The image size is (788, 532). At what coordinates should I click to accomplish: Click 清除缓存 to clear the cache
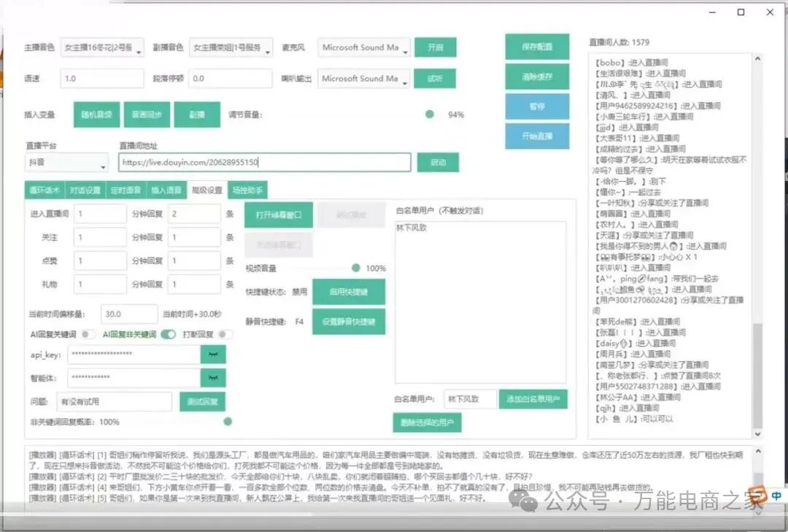click(537, 77)
